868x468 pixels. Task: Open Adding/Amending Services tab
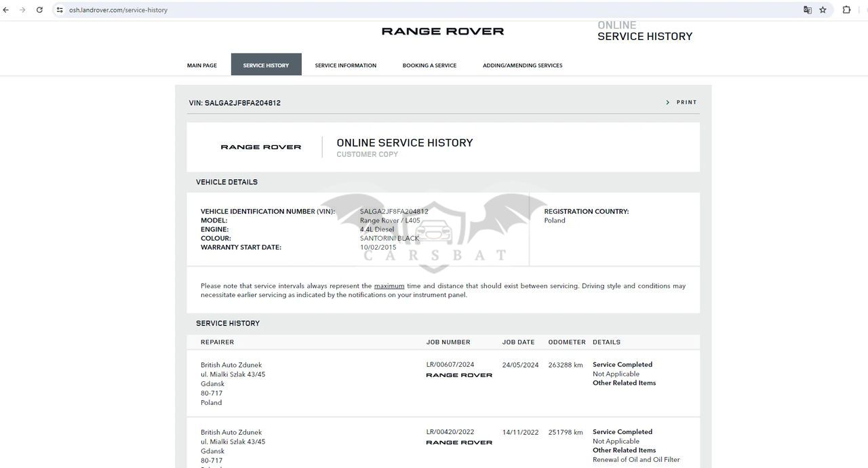click(x=522, y=66)
